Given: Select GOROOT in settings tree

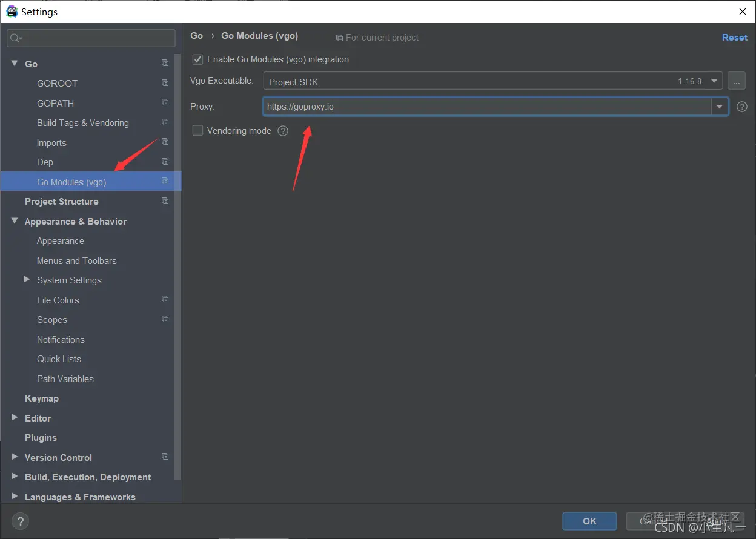Looking at the screenshot, I should [x=57, y=84].
